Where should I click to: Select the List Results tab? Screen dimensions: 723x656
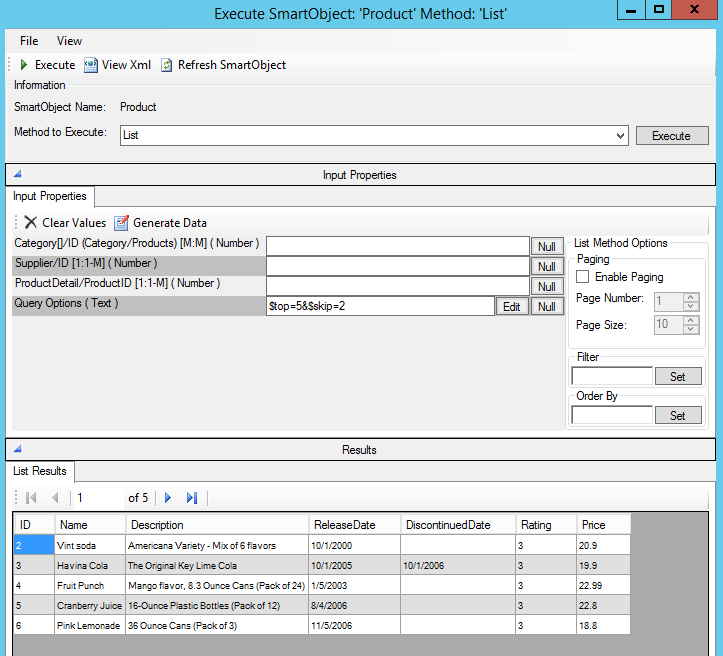tap(40, 471)
